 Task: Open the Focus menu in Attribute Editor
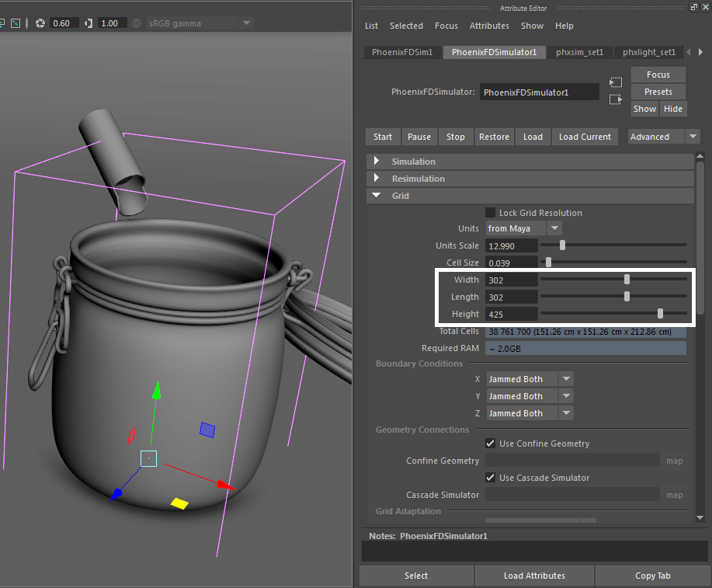point(446,26)
